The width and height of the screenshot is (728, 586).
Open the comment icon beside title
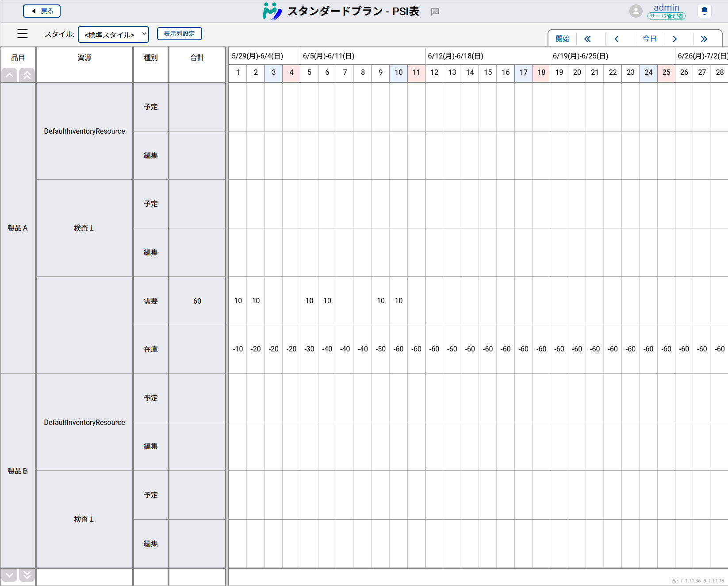[x=435, y=12]
